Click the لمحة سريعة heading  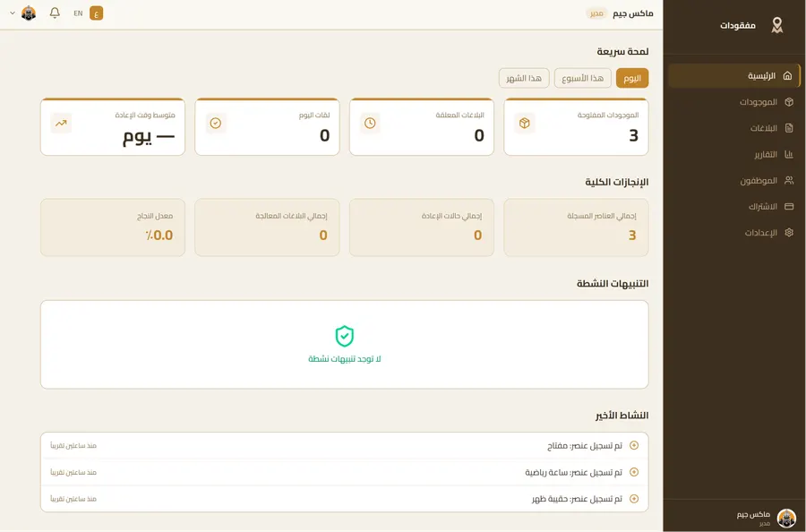coord(622,51)
